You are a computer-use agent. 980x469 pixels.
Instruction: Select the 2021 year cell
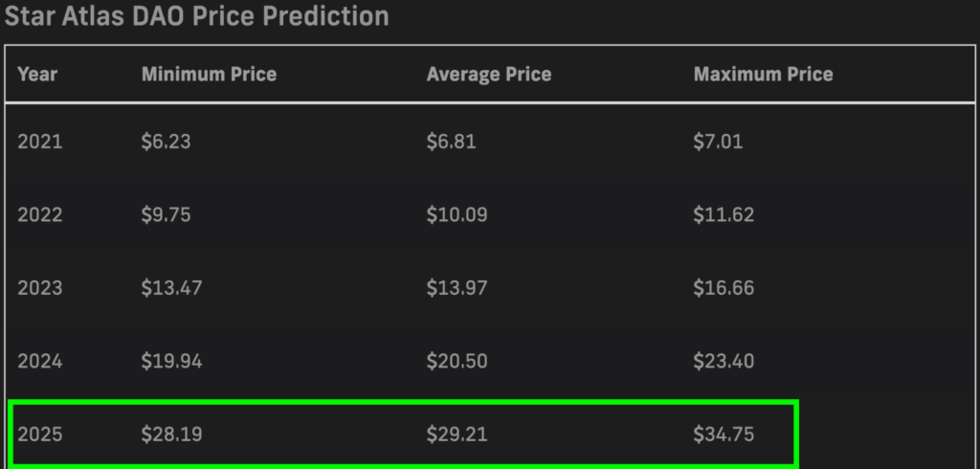point(40,142)
